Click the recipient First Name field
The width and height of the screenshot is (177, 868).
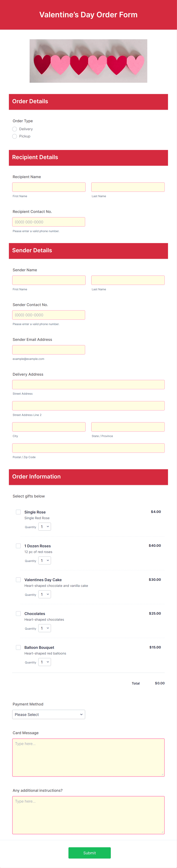pyautogui.click(x=49, y=187)
